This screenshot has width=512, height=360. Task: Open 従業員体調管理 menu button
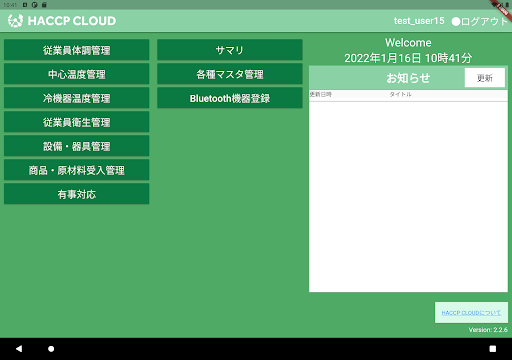pos(76,50)
